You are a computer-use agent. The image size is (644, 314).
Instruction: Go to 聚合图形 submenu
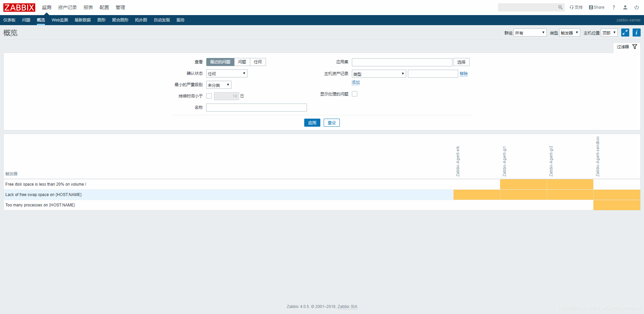[120, 20]
